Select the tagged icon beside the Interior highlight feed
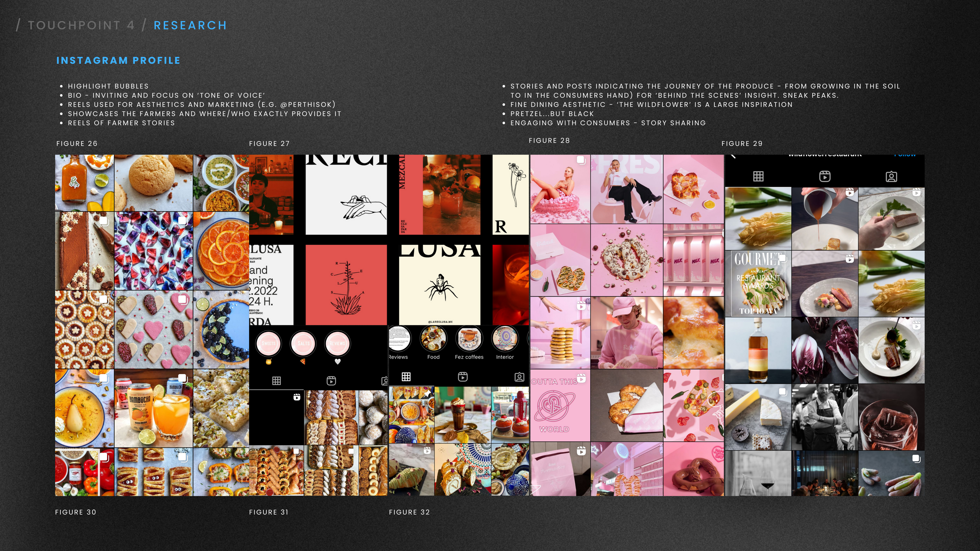The width and height of the screenshot is (980, 551). click(519, 377)
